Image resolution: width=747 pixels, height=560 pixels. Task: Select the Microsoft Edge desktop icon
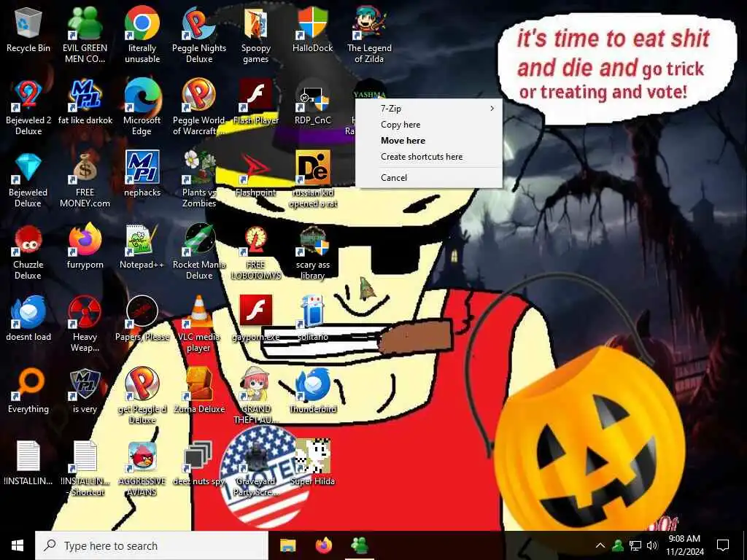[x=142, y=96]
